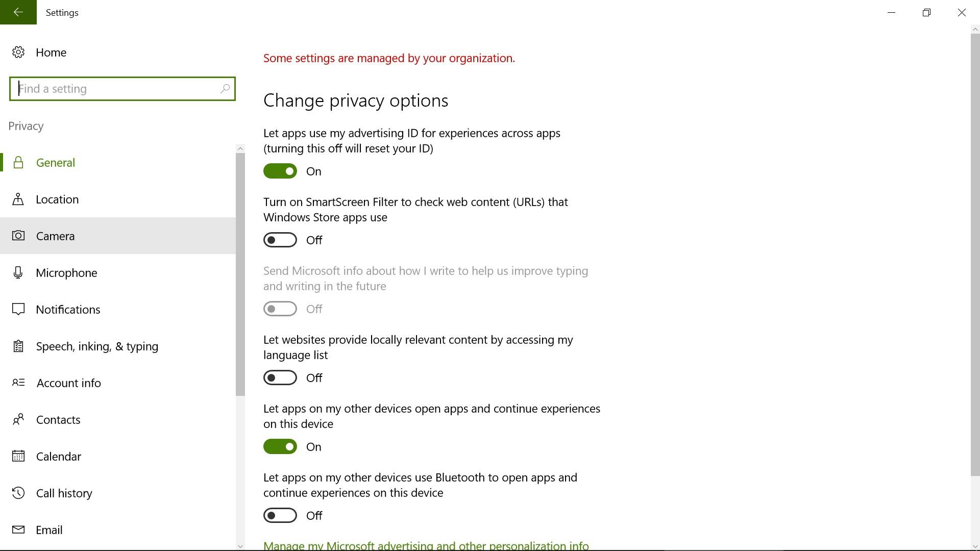Click the Microphone icon
Viewport: 980px width, 551px height.
[x=18, y=272]
